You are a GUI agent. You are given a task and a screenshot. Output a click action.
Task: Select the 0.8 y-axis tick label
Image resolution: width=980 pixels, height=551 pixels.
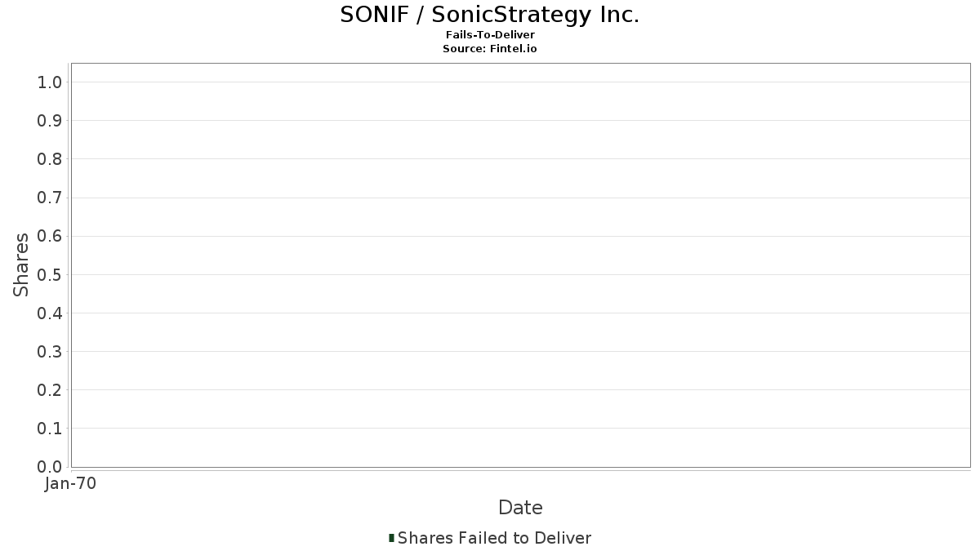point(50,159)
